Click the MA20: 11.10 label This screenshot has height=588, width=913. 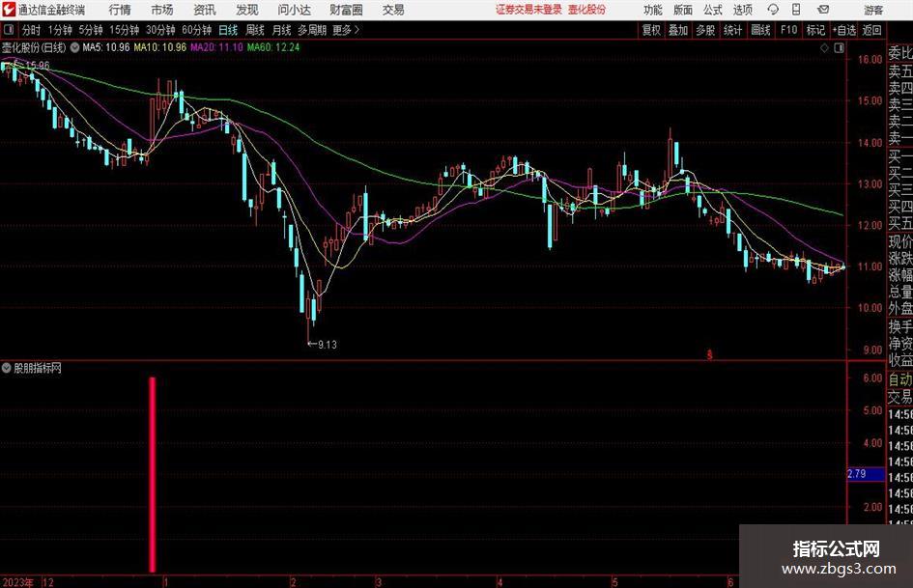[216, 47]
